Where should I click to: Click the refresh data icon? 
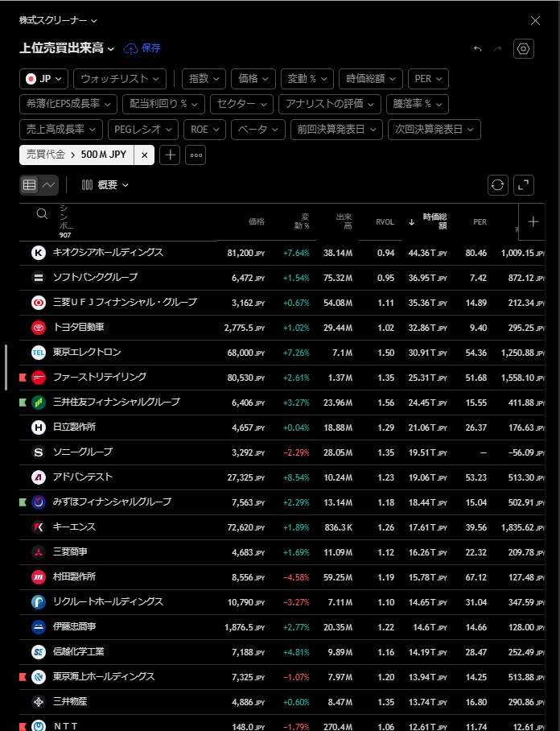[497, 185]
